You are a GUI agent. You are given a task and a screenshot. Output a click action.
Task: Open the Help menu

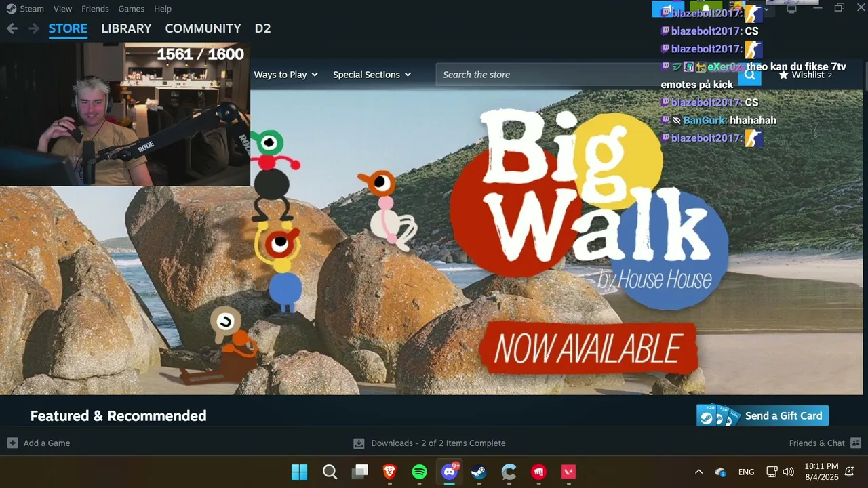pyautogui.click(x=163, y=9)
